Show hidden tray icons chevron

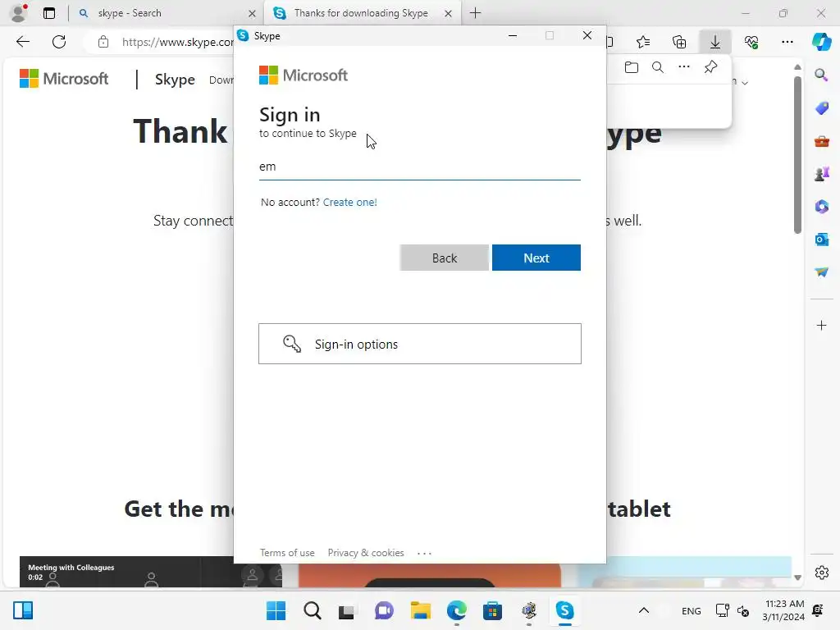pos(644,610)
